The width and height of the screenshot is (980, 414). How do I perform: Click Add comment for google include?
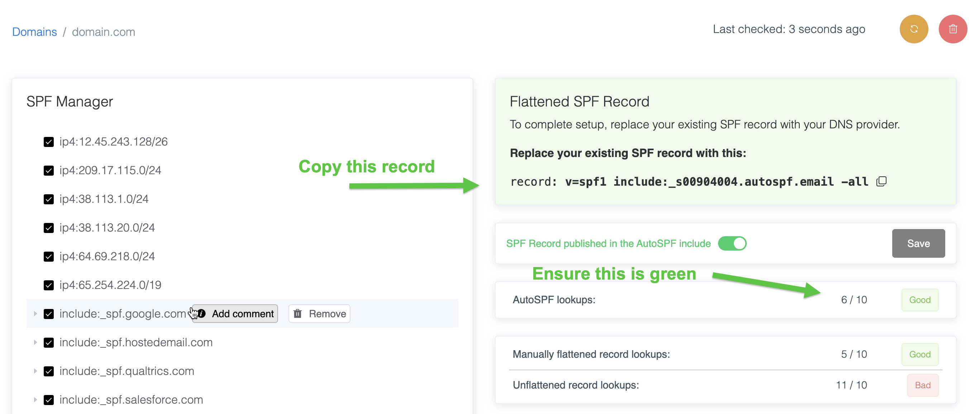pos(242,314)
